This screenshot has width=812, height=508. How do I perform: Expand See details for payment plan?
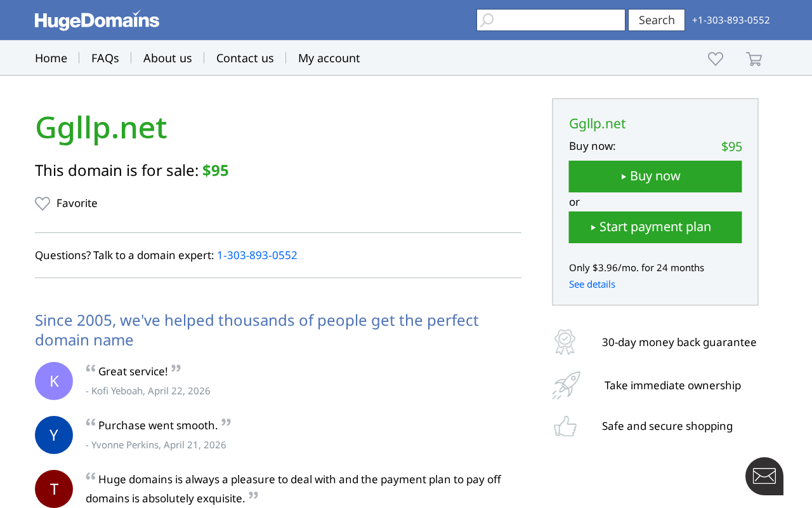tap(592, 284)
